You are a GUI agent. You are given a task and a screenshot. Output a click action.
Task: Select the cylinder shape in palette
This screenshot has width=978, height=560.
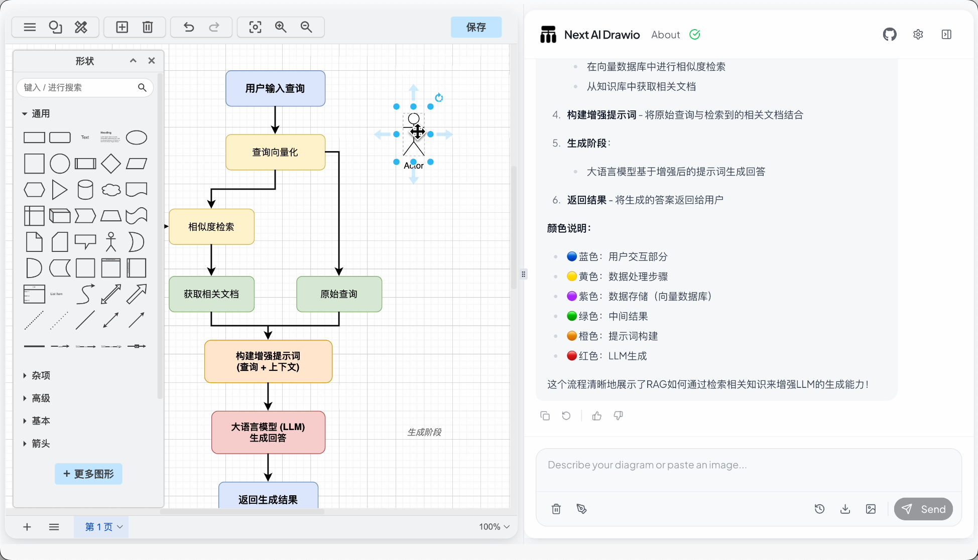(x=85, y=190)
